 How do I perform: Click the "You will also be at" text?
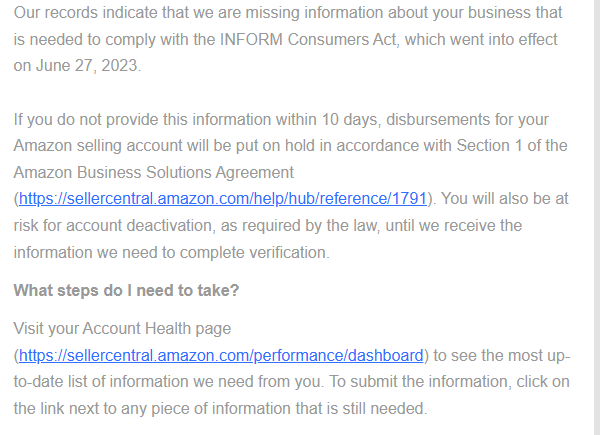click(505, 199)
